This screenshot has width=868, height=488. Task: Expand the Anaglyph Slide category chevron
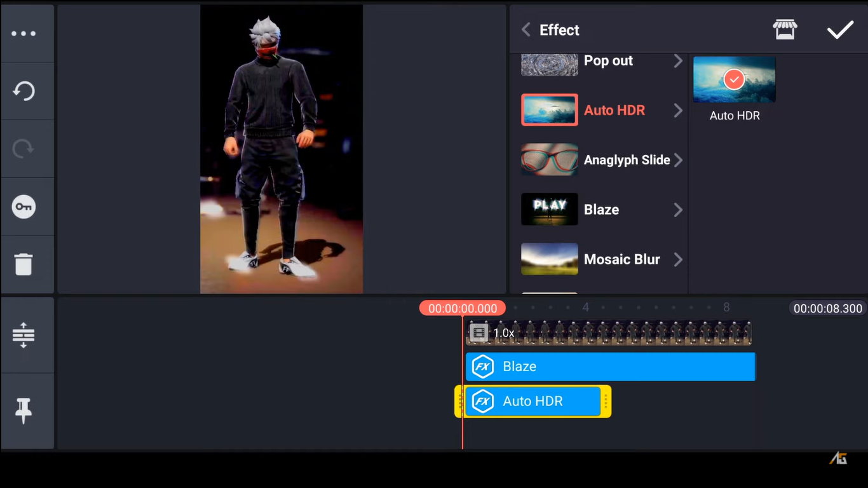tap(678, 160)
